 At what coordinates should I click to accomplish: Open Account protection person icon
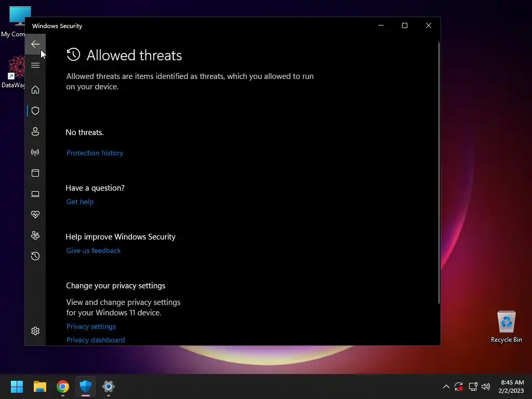coord(35,131)
